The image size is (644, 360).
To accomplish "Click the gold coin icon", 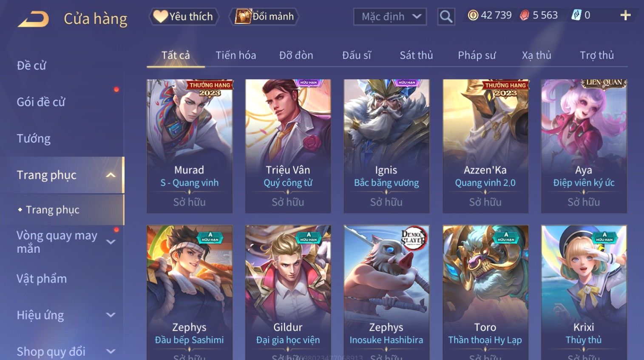I will coord(473,15).
